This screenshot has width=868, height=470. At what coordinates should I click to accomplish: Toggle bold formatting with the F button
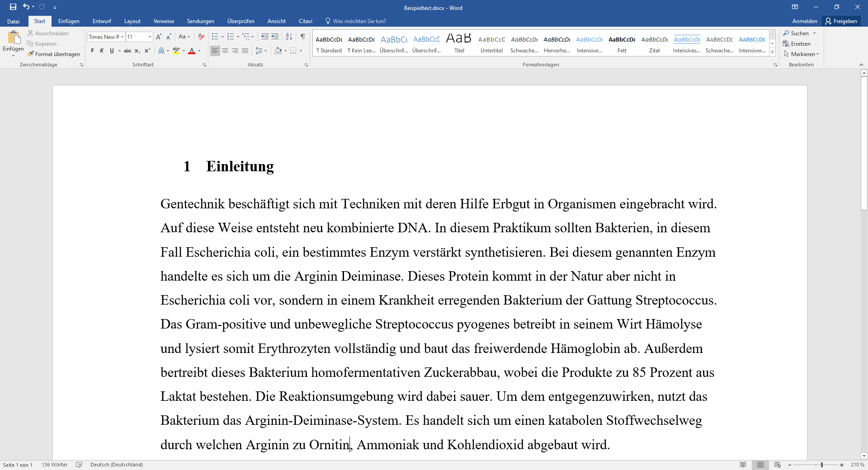click(x=92, y=51)
